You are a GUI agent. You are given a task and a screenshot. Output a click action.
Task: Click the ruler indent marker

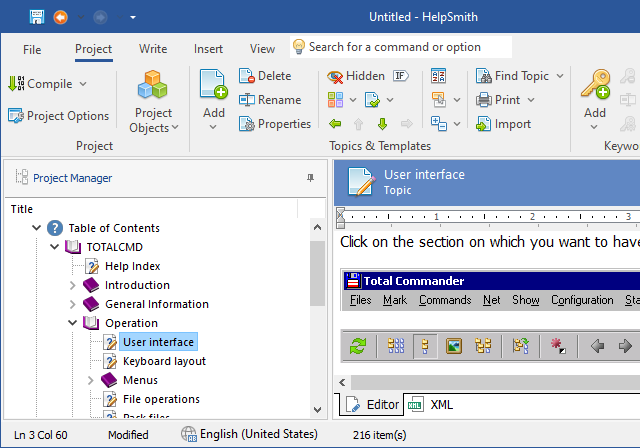[340, 217]
